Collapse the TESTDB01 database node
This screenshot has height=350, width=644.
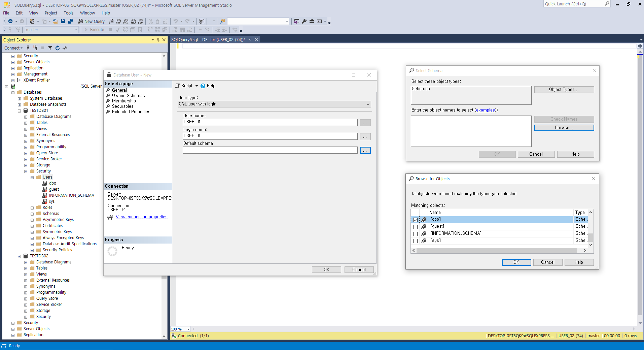click(x=19, y=110)
